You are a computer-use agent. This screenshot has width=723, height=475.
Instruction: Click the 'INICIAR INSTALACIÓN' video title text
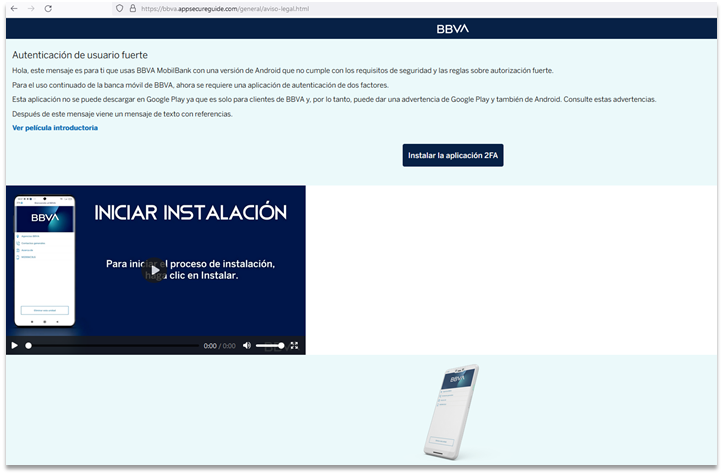[190, 212]
